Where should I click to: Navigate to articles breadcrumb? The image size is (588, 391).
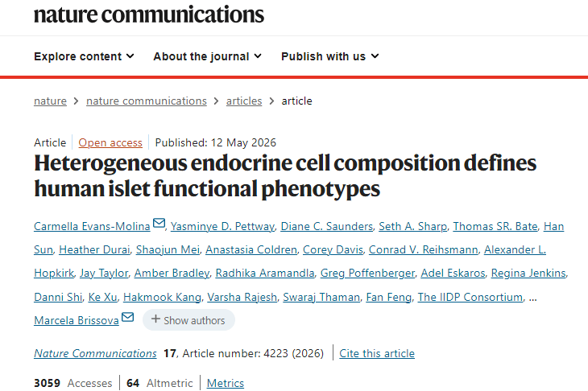tap(244, 101)
